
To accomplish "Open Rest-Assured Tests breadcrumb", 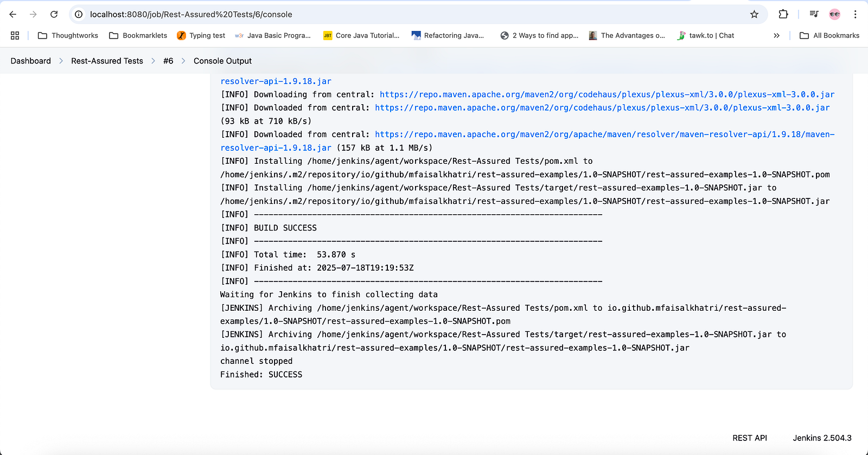I will 107,61.
